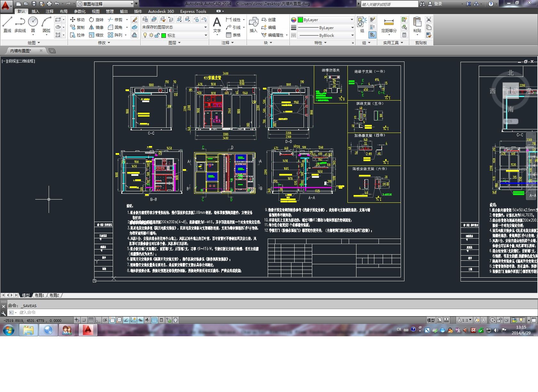The width and height of the screenshot is (538, 392).
Task: Click the 定距等分 measure tool
Action: tap(389, 25)
